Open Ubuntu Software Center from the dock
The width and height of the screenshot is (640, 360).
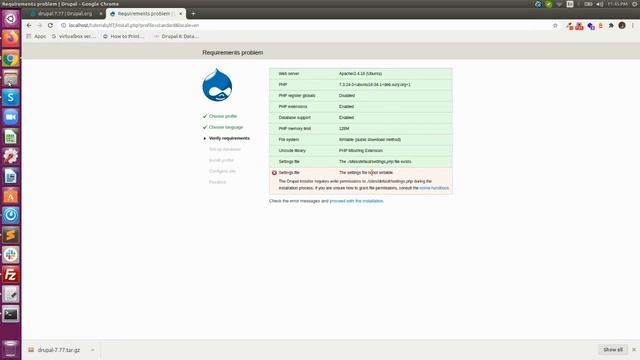coord(11,196)
